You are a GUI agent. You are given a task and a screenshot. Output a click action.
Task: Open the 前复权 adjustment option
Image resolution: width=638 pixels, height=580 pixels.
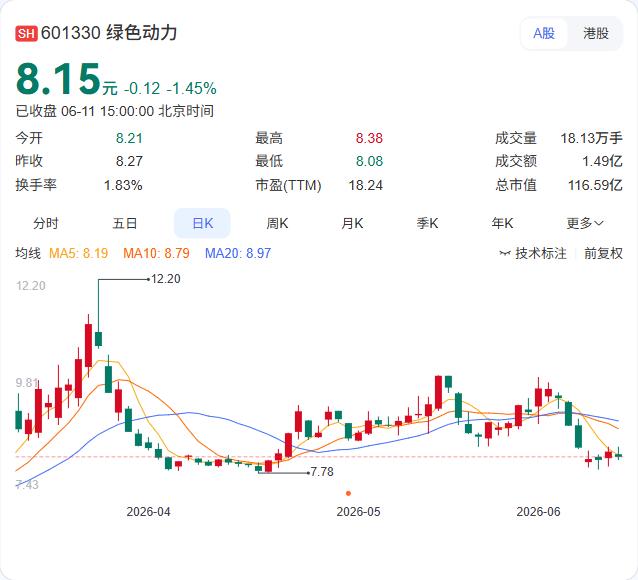(603, 254)
